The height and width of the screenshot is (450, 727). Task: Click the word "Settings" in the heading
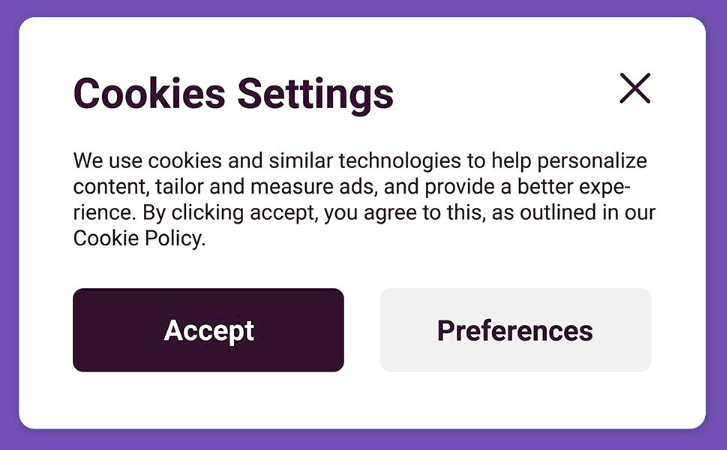pos(315,94)
